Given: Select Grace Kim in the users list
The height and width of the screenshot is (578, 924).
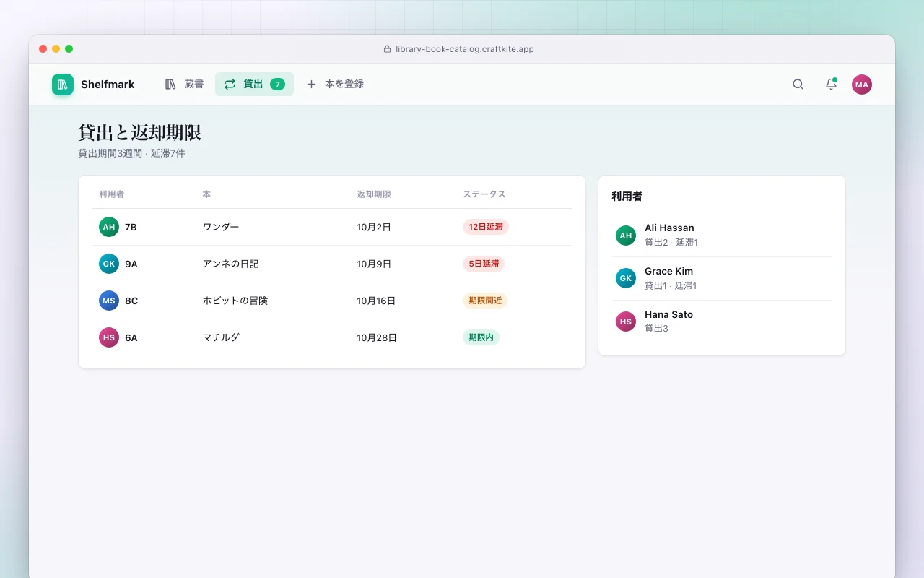Looking at the screenshot, I should click(722, 278).
